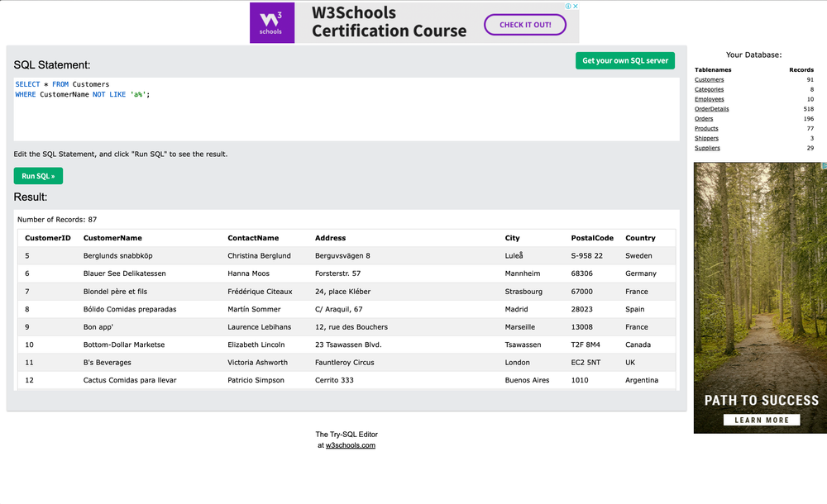Click the country Argentina

click(642, 380)
